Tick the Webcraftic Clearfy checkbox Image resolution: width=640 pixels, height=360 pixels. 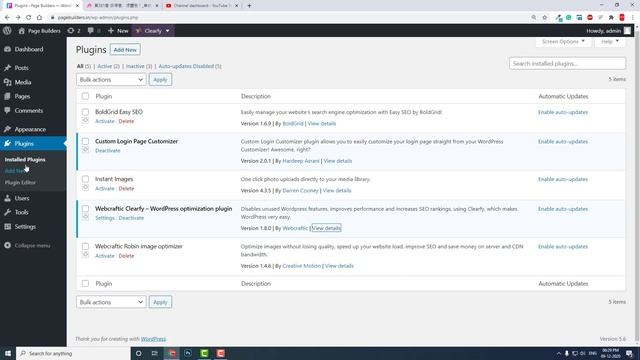tap(85, 209)
